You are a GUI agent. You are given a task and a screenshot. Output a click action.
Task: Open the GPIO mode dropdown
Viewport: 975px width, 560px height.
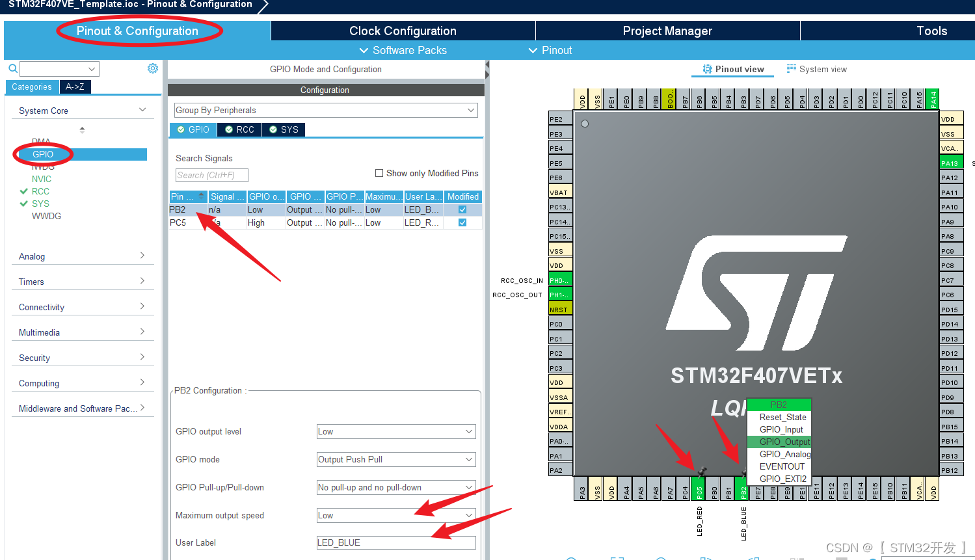point(396,459)
